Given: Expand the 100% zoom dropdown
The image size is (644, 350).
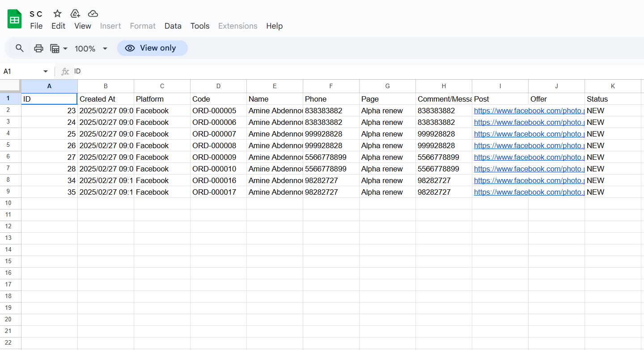Looking at the screenshot, I should coord(105,48).
